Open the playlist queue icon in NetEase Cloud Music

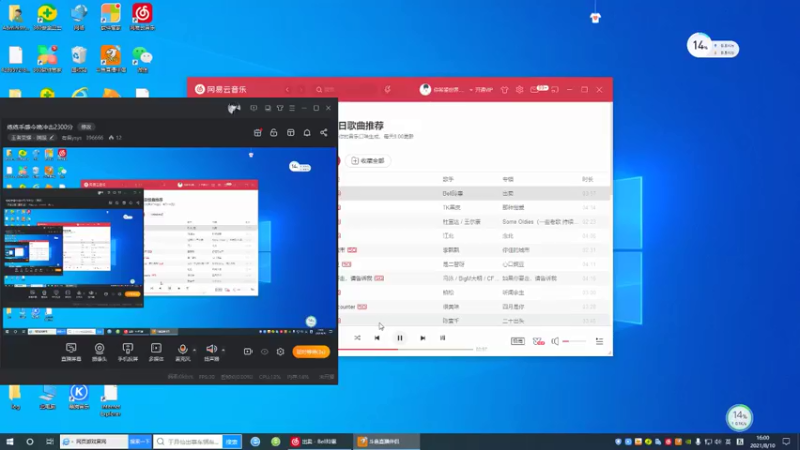point(599,341)
